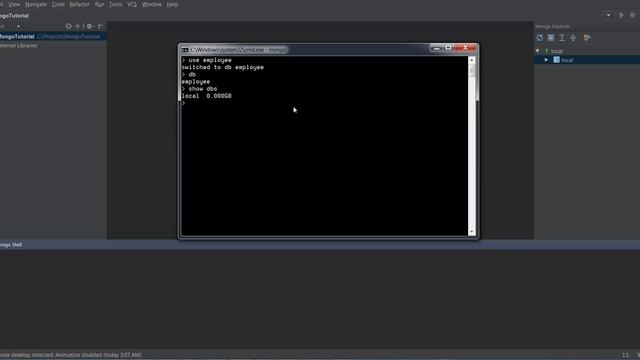Select External Libraries in project tree
This screenshot has height=360, width=640.
[18, 46]
